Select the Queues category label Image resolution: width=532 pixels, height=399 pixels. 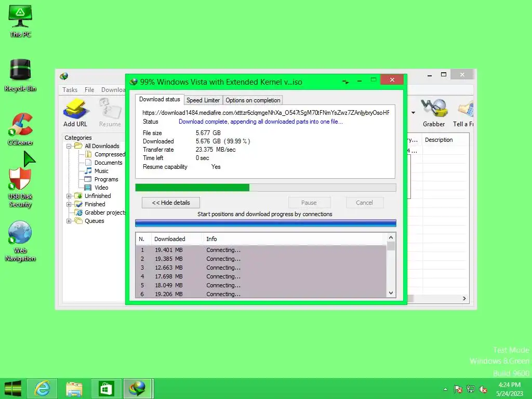click(95, 221)
